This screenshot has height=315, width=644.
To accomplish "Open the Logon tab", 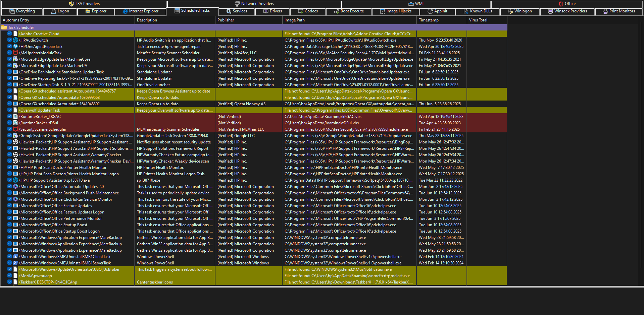I will click(60, 11).
